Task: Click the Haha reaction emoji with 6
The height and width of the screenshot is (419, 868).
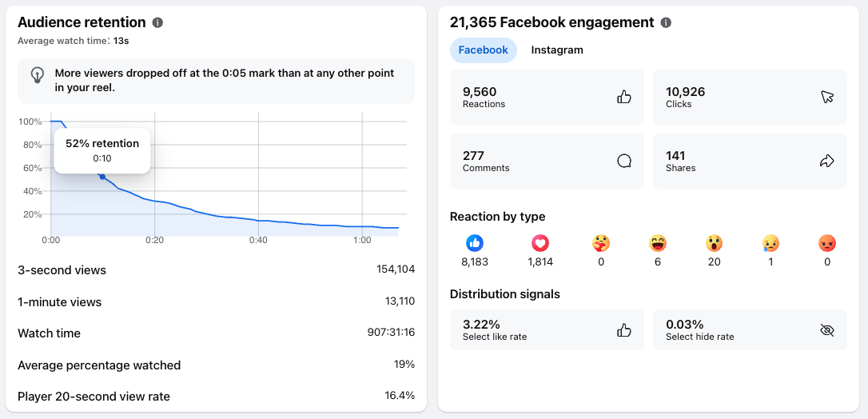Action: pos(658,242)
